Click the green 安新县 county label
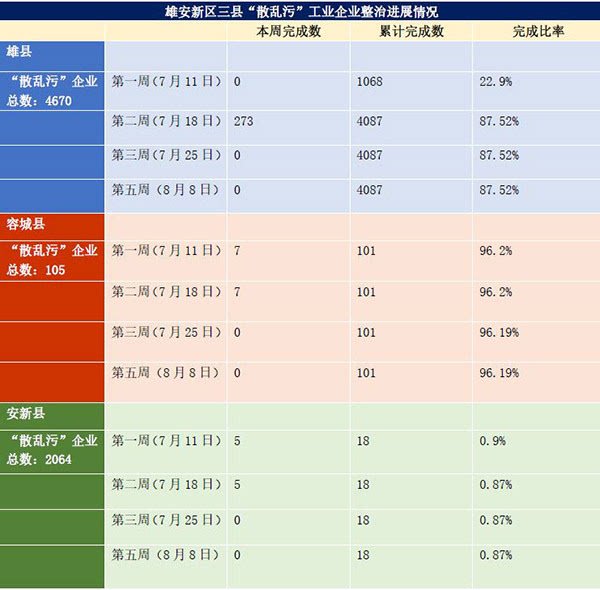Viewport: 600px width, 590px height. (25, 412)
